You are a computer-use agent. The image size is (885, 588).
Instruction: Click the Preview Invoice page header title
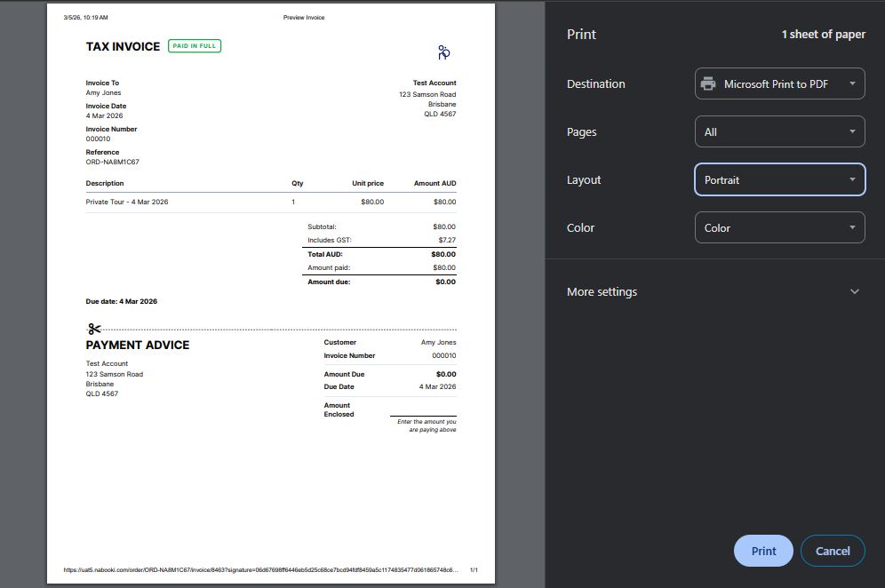point(304,17)
